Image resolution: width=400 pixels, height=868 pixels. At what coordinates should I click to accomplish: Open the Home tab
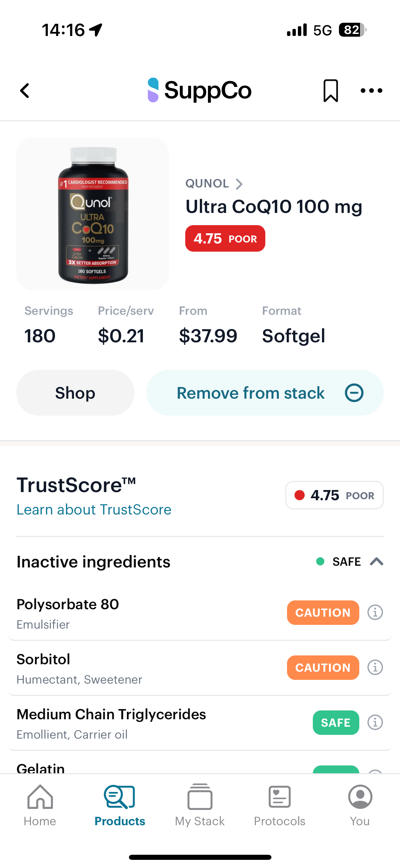[40, 806]
